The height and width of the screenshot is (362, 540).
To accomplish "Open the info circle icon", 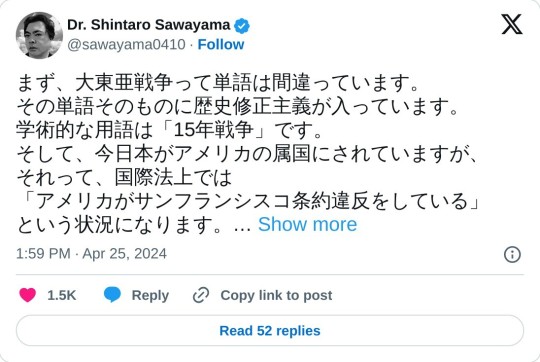I will (x=512, y=255).
